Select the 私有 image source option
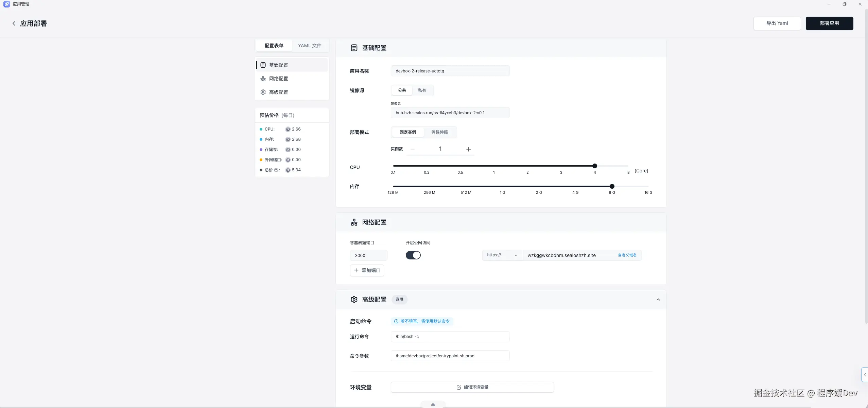 click(422, 90)
